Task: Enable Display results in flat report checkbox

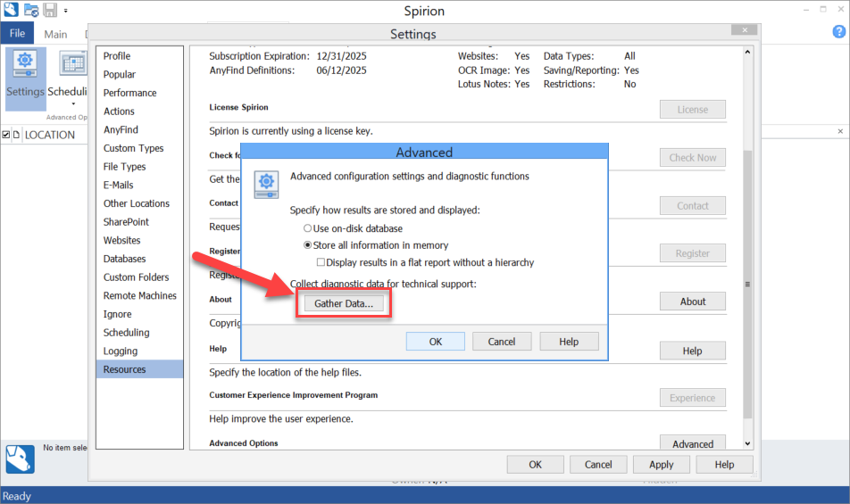Action: coord(321,262)
